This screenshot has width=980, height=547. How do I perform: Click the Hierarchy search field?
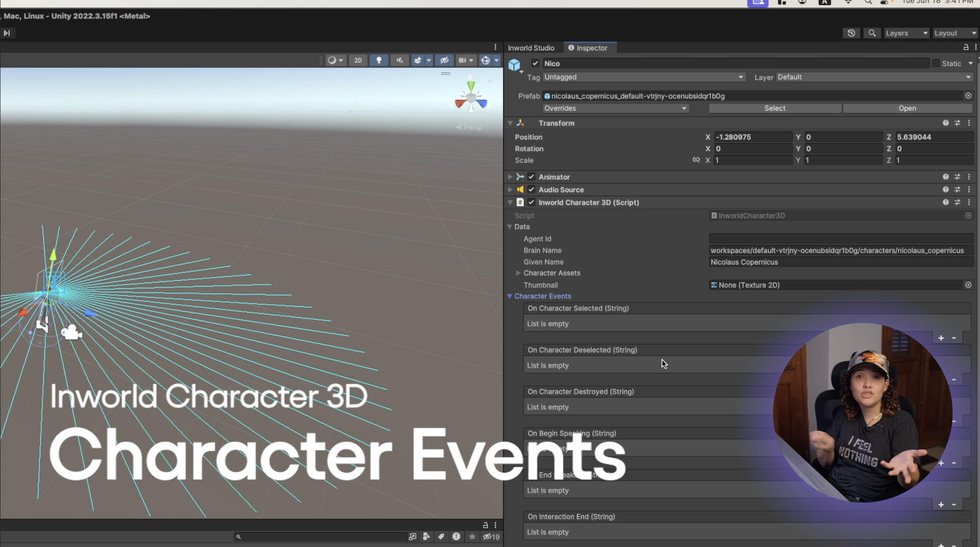tap(322, 536)
